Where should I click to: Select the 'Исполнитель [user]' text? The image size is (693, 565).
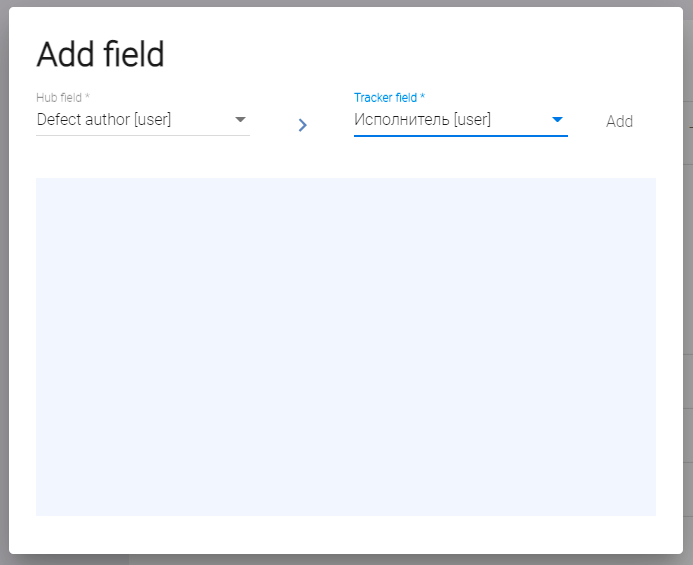click(x=422, y=120)
